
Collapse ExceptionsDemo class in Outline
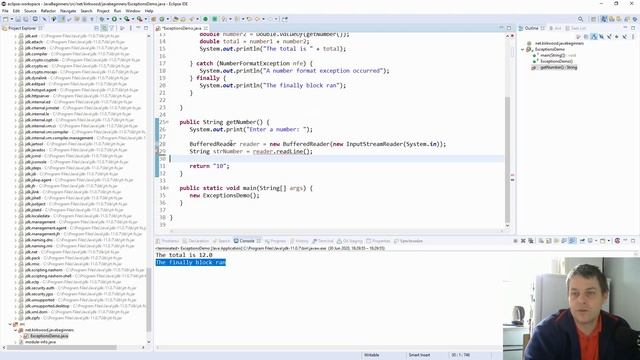[x=522, y=49]
